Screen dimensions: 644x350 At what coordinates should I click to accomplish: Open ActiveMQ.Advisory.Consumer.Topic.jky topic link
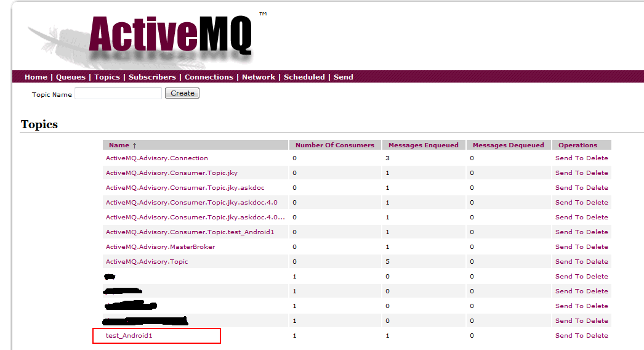click(172, 173)
